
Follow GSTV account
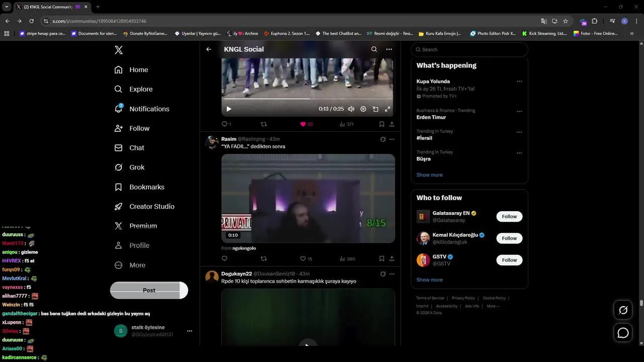click(509, 260)
